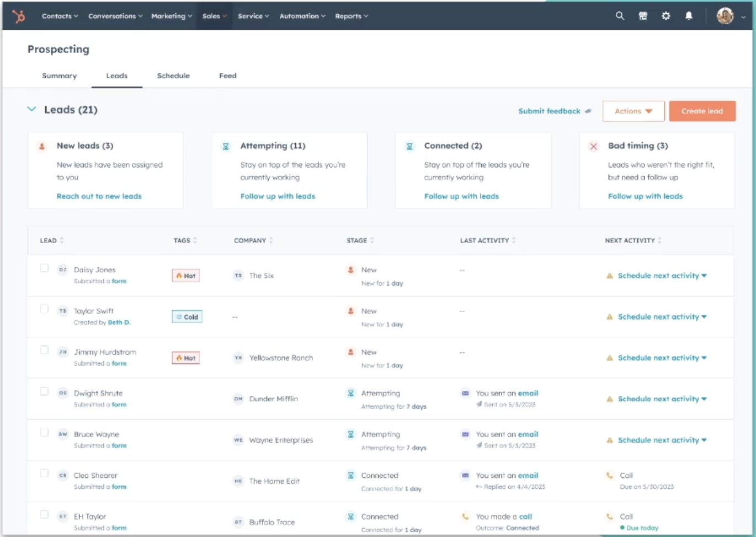Open the Actions dropdown button

click(x=633, y=111)
